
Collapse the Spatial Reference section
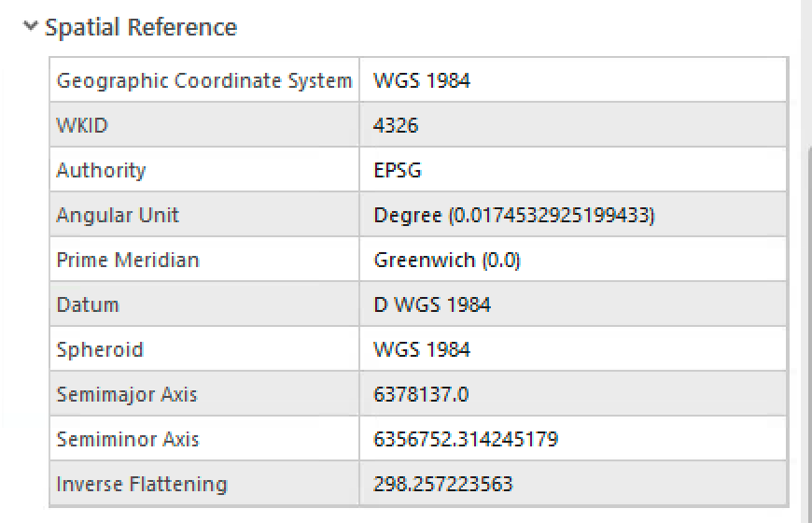click(32, 27)
